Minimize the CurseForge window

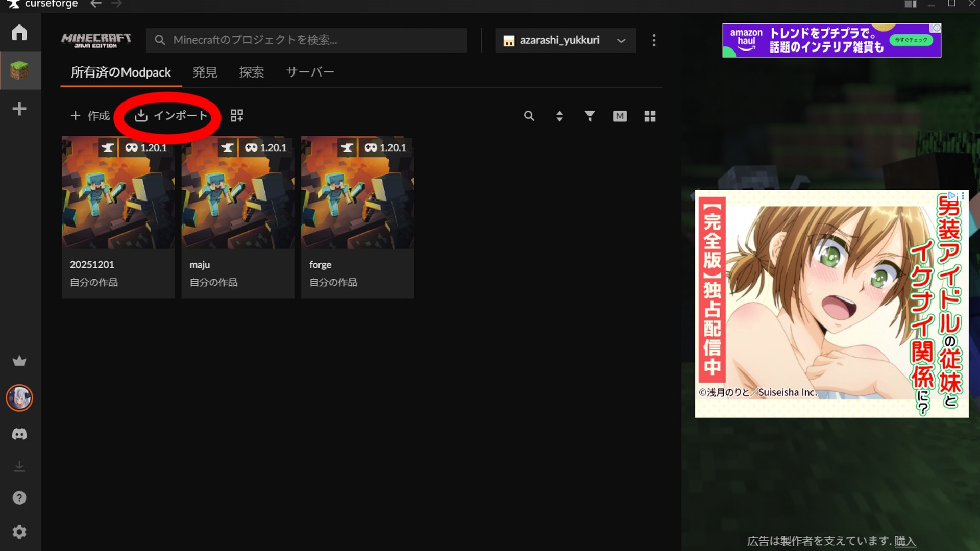931,4
